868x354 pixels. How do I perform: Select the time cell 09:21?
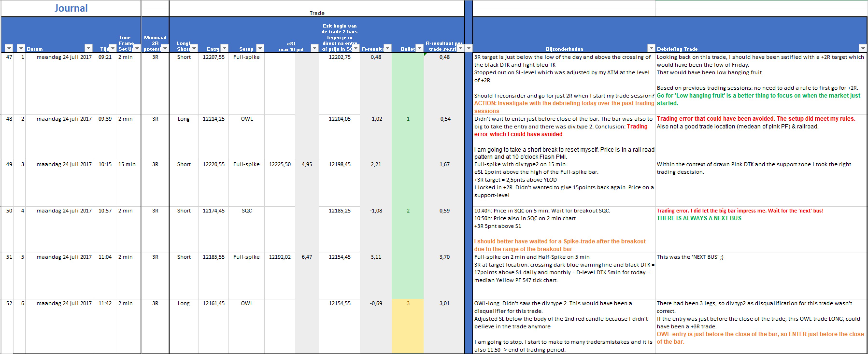tap(105, 84)
